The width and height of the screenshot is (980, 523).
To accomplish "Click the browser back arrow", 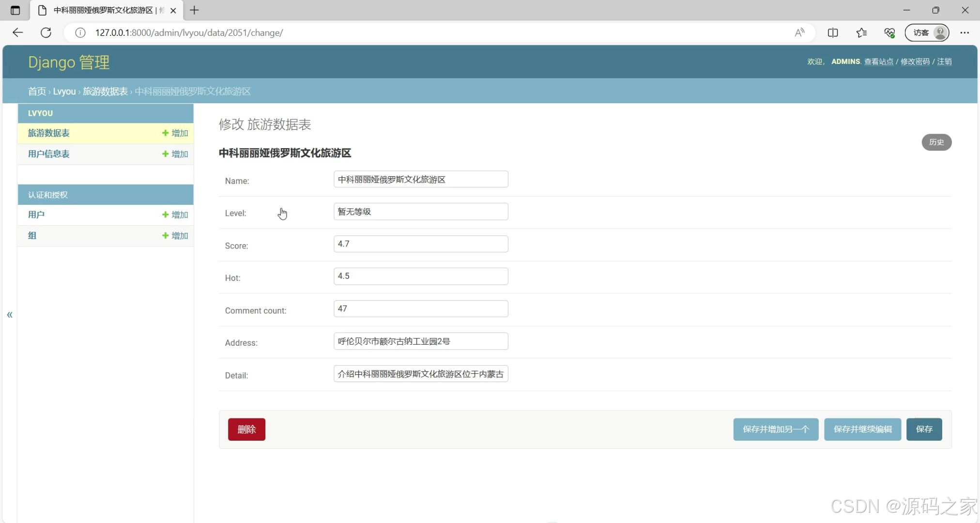I will (x=18, y=32).
